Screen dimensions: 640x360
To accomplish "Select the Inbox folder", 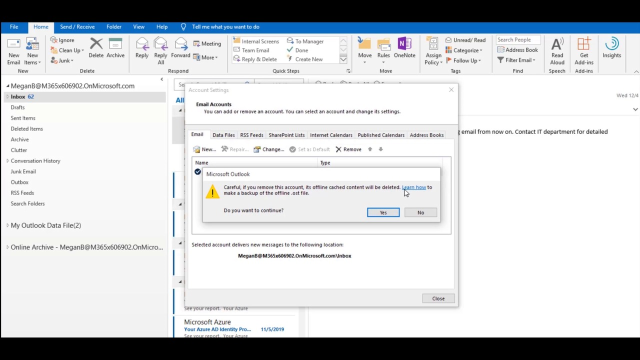I will tap(85, 97).
